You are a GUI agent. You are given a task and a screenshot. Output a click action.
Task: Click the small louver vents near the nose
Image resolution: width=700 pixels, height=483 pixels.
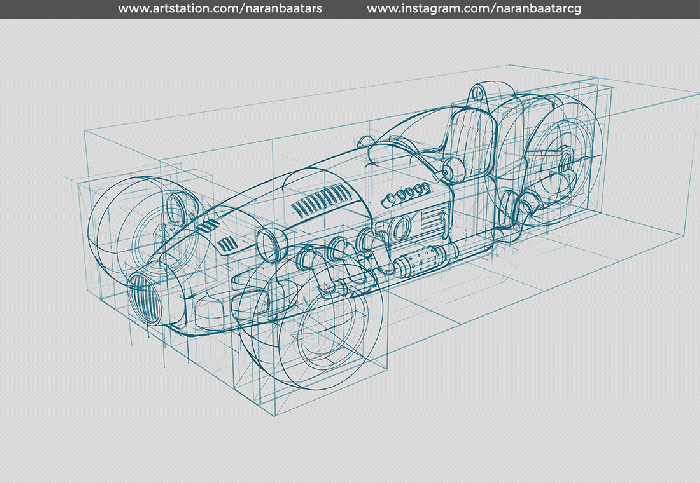(x=229, y=244)
